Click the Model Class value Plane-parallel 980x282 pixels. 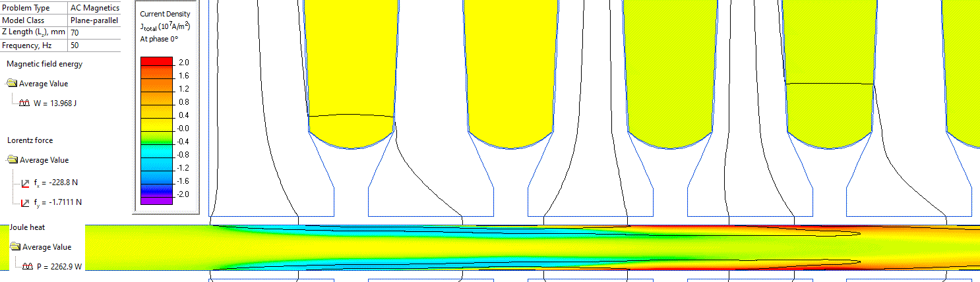pyautogui.click(x=94, y=20)
